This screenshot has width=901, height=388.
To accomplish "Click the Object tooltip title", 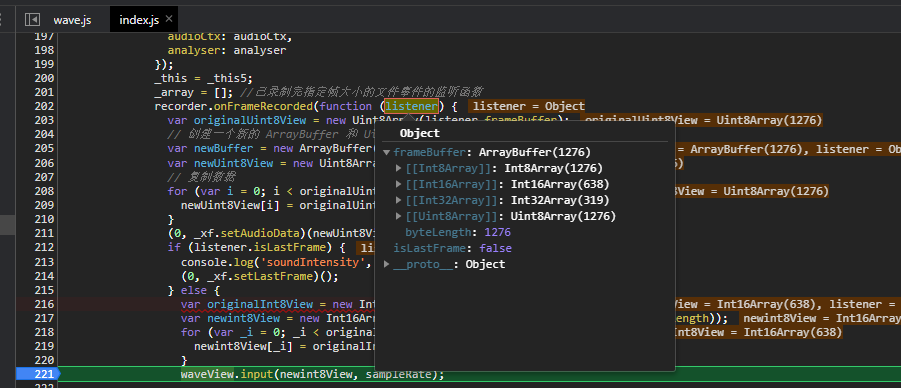I will [419, 133].
